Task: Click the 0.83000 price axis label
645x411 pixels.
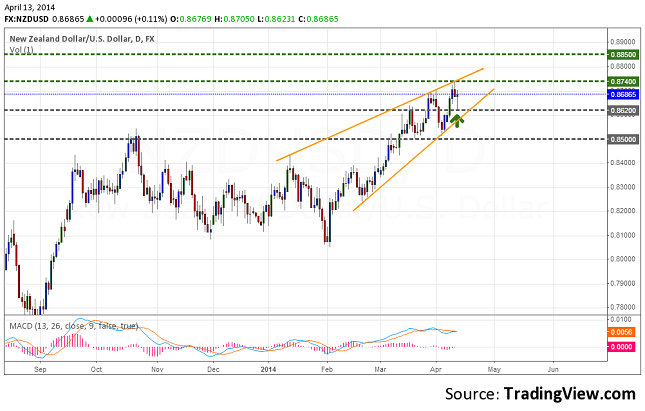Action: 624,187
